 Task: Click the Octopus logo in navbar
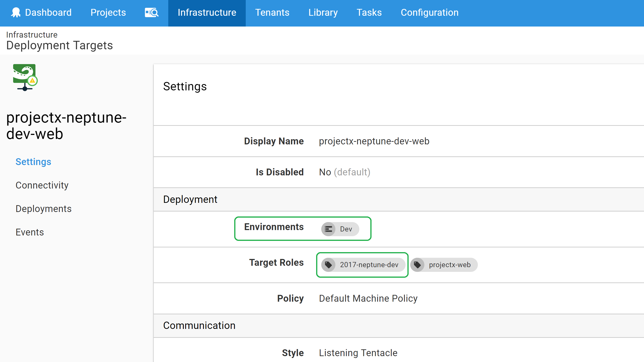point(15,12)
